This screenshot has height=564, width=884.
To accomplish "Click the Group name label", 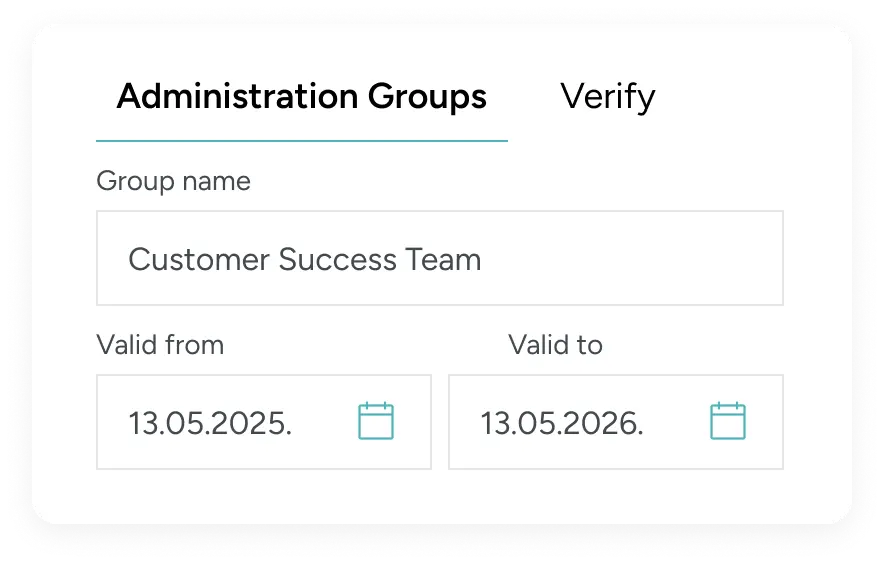I will point(173,182).
